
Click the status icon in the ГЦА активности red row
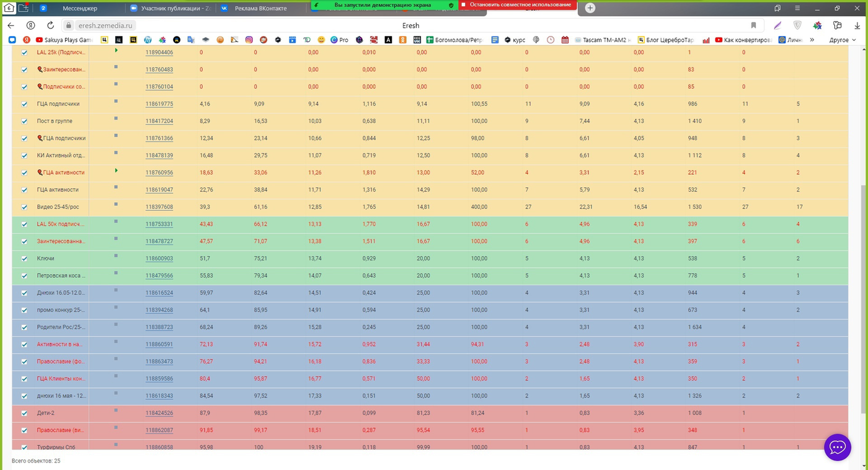click(116, 170)
